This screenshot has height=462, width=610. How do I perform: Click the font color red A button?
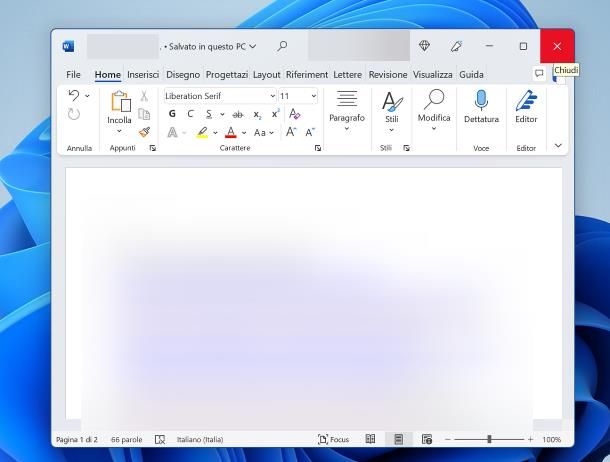click(x=231, y=132)
